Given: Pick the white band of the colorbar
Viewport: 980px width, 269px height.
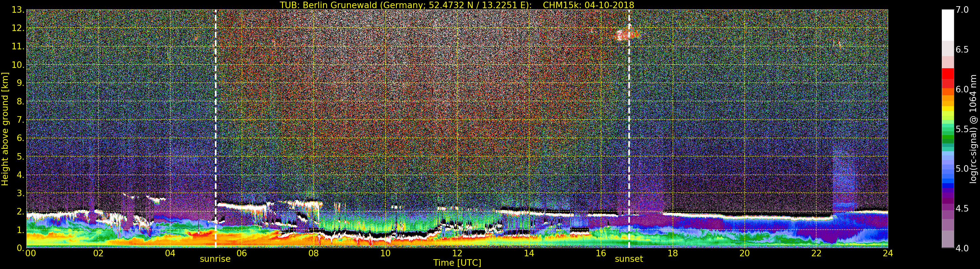Looking at the screenshot, I should tap(948, 25).
